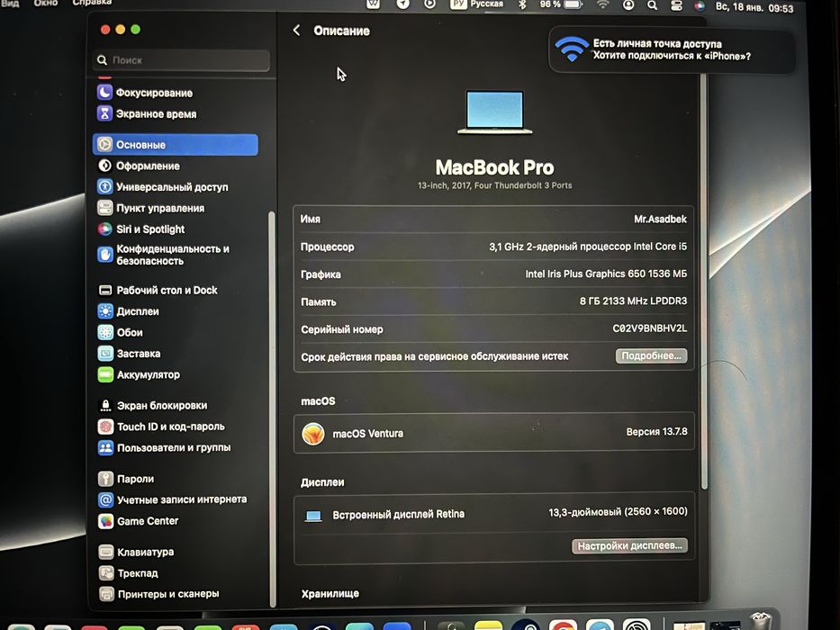The width and height of the screenshot is (840, 630).
Task: Click the Siri menu bar icon
Action: click(700, 6)
